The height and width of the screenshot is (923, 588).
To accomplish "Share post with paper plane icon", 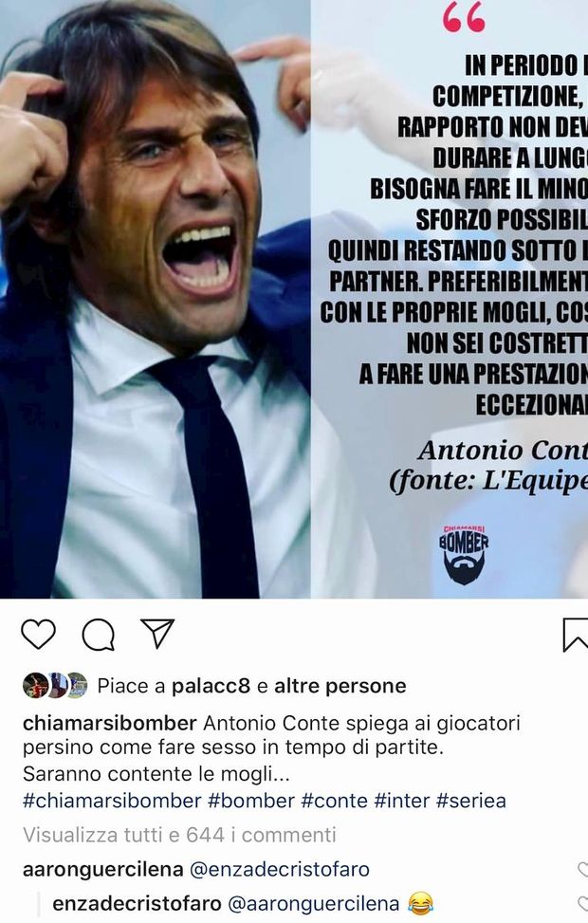I will [157, 634].
